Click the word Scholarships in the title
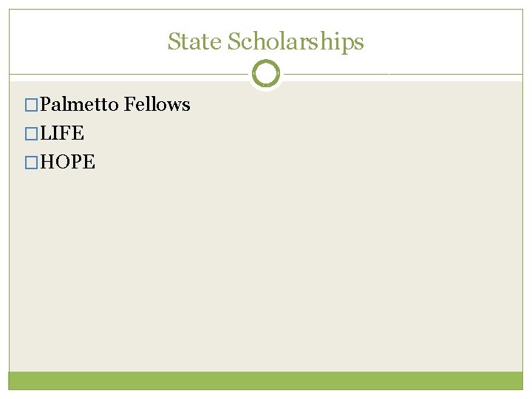The width and height of the screenshot is (532, 399). pos(296,41)
